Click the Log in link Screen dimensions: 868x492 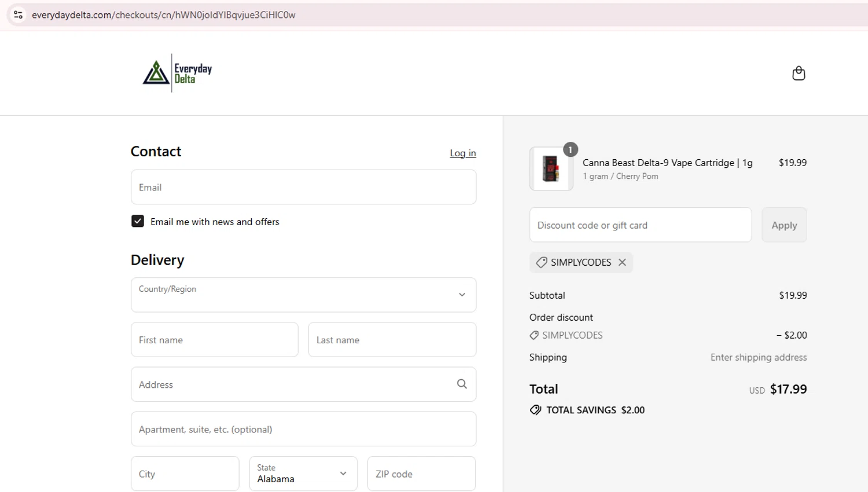coord(463,153)
